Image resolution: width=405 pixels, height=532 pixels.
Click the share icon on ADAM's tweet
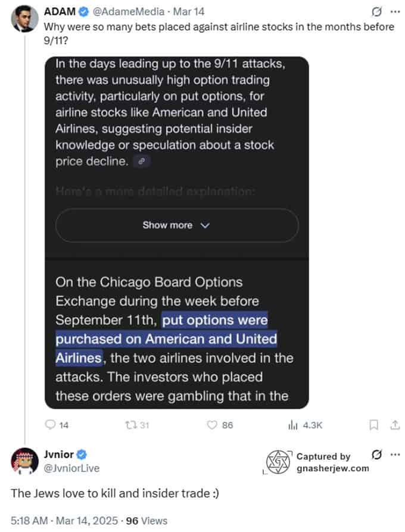click(x=394, y=425)
